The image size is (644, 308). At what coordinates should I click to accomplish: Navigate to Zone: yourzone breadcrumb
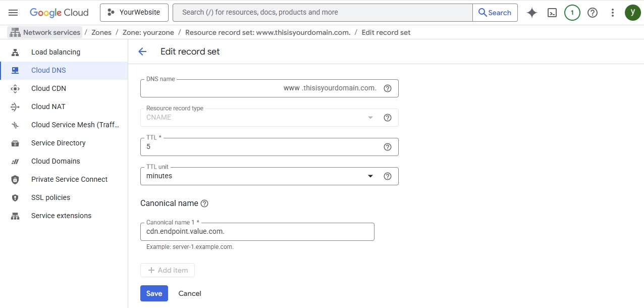[148, 32]
